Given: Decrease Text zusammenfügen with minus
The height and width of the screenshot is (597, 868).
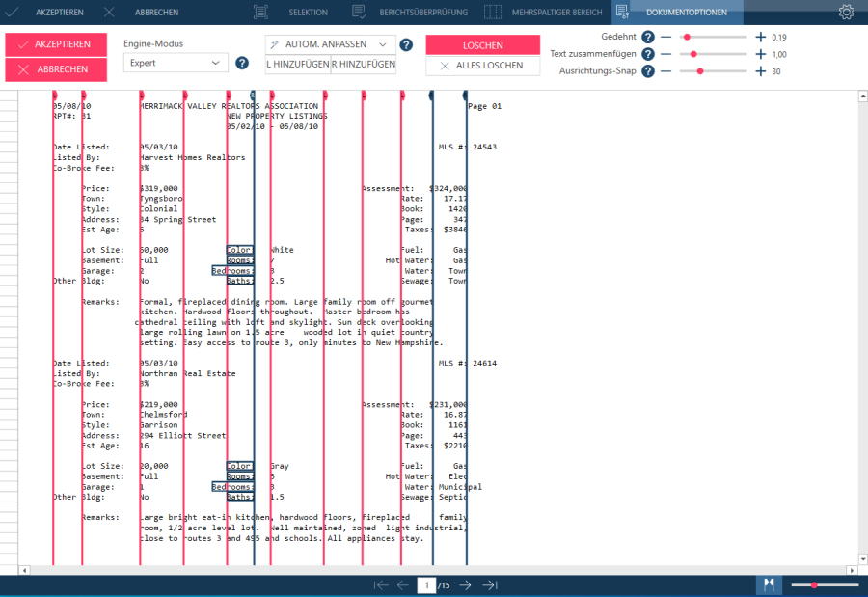Looking at the screenshot, I should 665,54.
